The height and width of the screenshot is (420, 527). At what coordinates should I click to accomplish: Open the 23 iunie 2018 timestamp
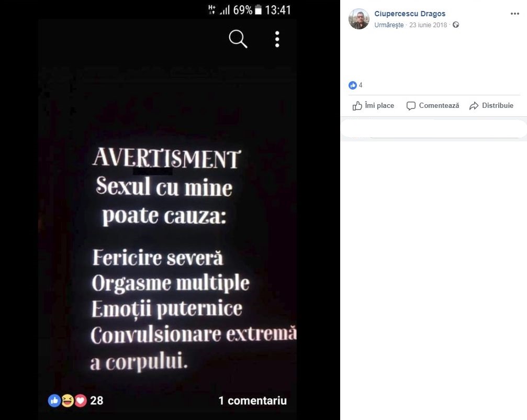(x=428, y=25)
